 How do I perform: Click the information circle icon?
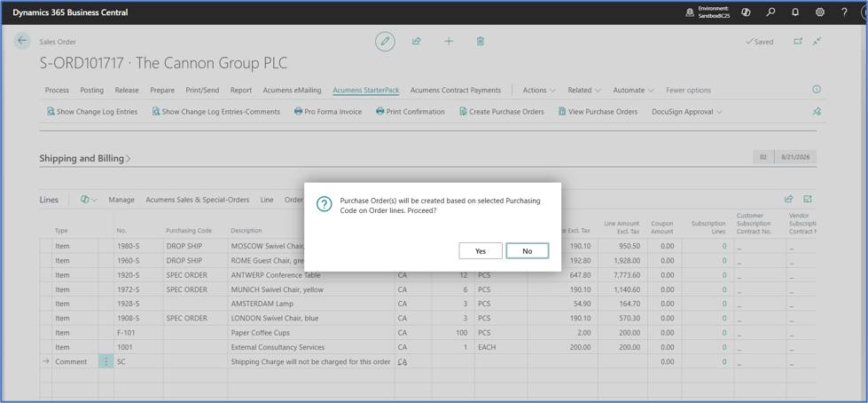(816, 90)
